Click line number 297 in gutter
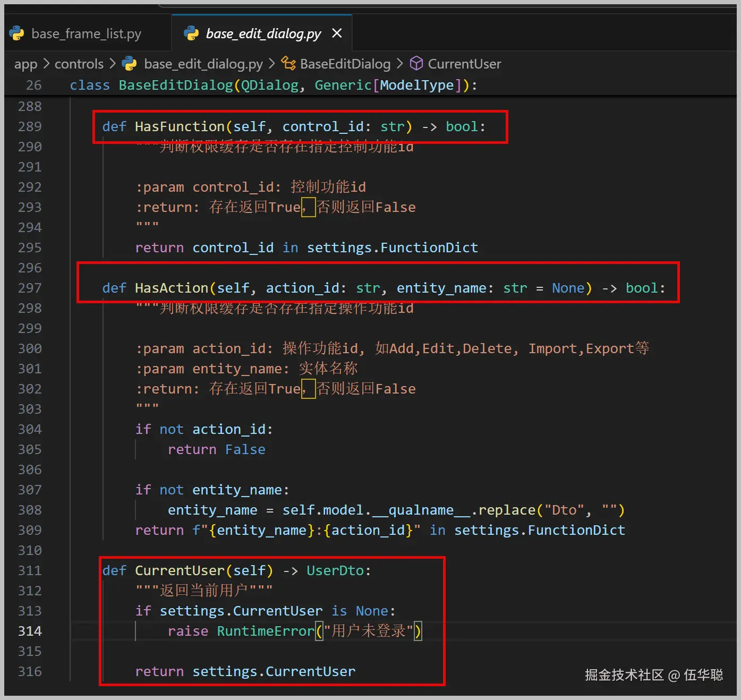Viewport: 741px width, 700px height. pyautogui.click(x=30, y=288)
